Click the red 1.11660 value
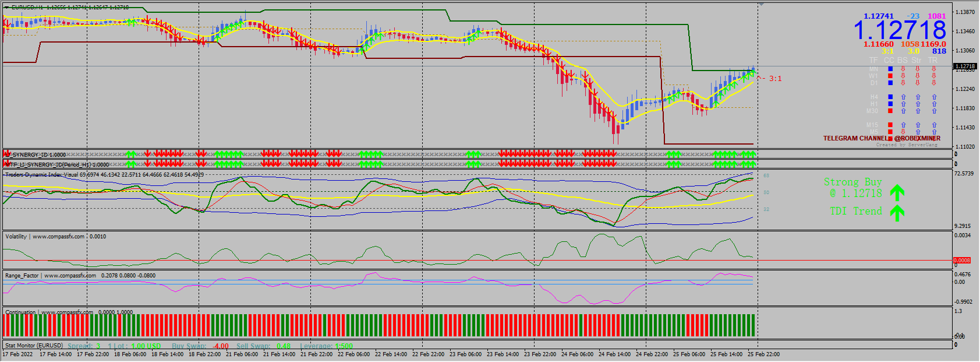The height and width of the screenshot is (362, 980). [879, 44]
